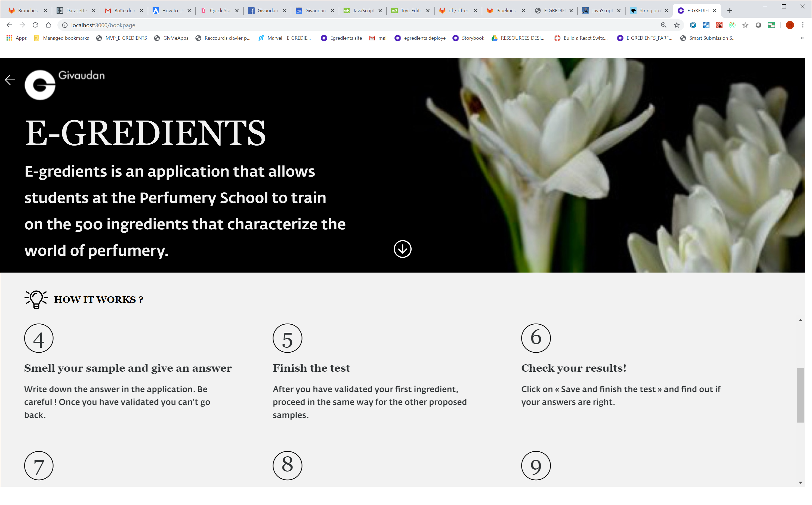Click the circled down-arrow icon in hero banner
The width and height of the screenshot is (812, 505).
click(402, 249)
